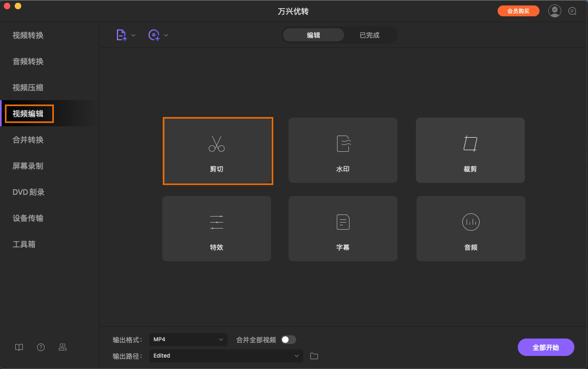The width and height of the screenshot is (588, 369).
Task: Enable the 合并全部视频 merge toggle
Action: pos(289,339)
